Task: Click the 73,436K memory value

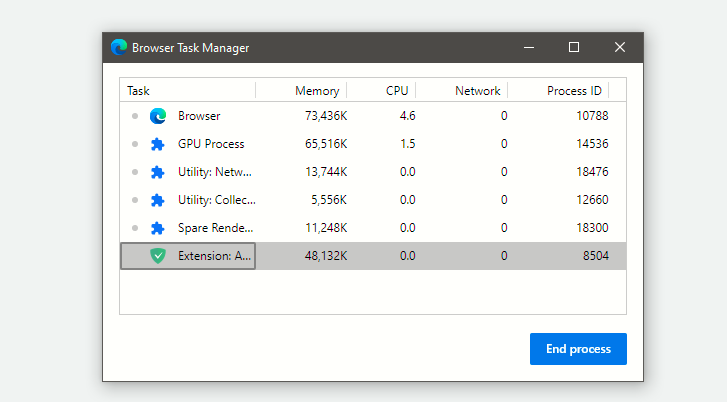Action: click(326, 116)
